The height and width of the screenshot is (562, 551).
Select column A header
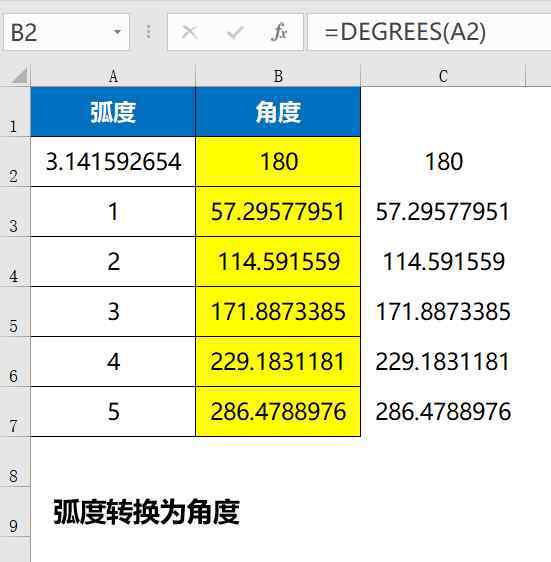point(113,76)
